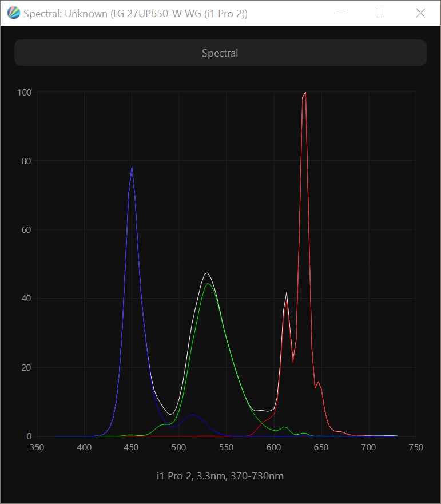Image resolution: width=441 pixels, height=504 pixels.
Task: Maximize the Spectral window
Action: (x=380, y=13)
